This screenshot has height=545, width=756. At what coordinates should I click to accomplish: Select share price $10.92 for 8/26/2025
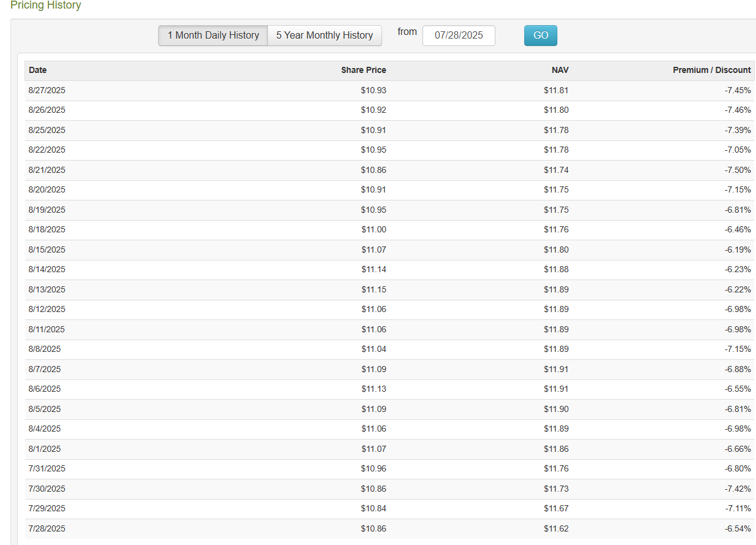(373, 110)
